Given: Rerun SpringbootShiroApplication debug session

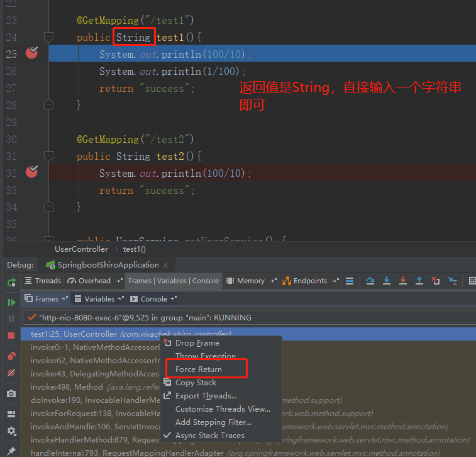Looking at the screenshot, I should click(x=11, y=283).
